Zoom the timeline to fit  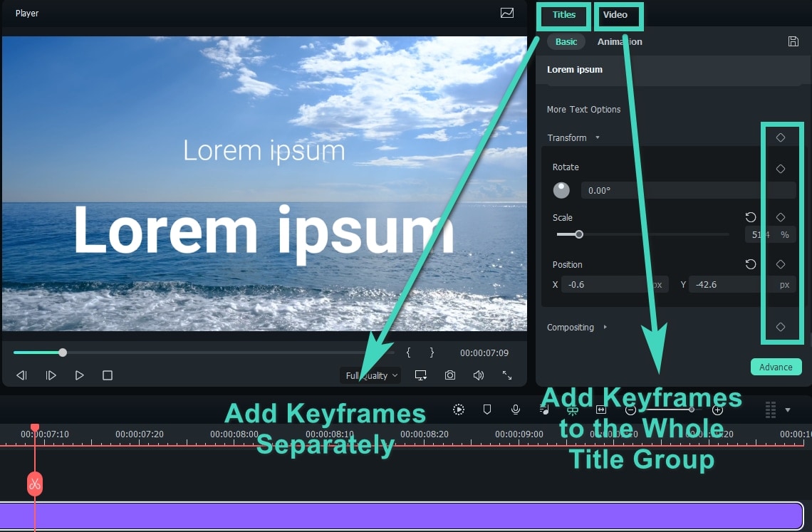coord(600,410)
